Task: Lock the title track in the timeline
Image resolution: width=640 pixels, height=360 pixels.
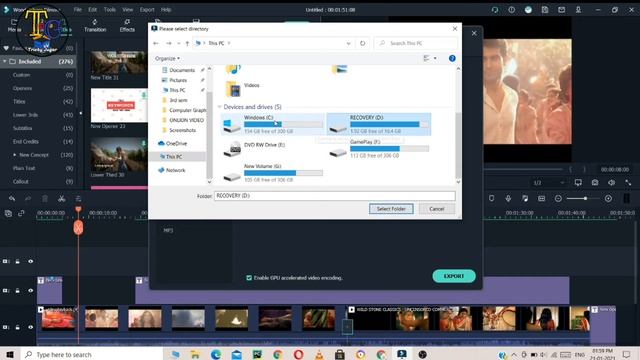Action: [18, 291]
